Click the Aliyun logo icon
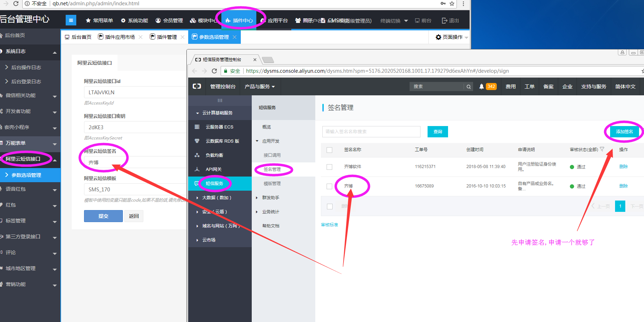Image resolution: width=644 pixels, height=322 pixels. (x=197, y=86)
